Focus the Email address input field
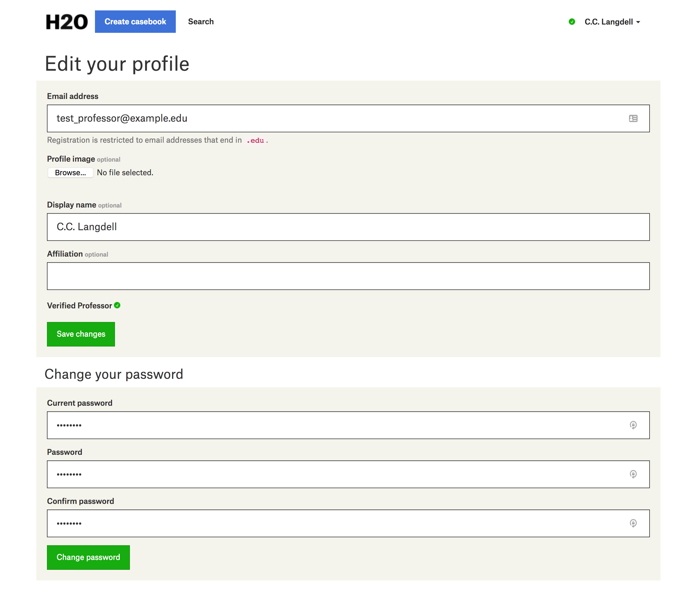This screenshot has width=700, height=605. [348, 118]
